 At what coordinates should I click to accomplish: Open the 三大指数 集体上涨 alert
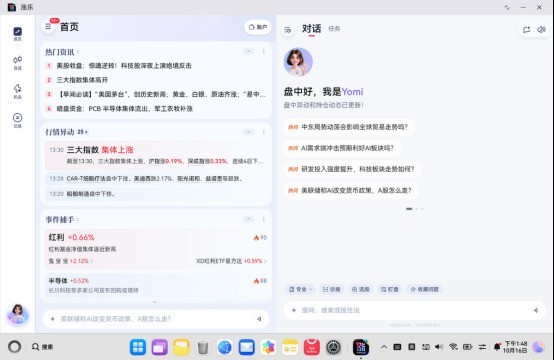click(156, 155)
